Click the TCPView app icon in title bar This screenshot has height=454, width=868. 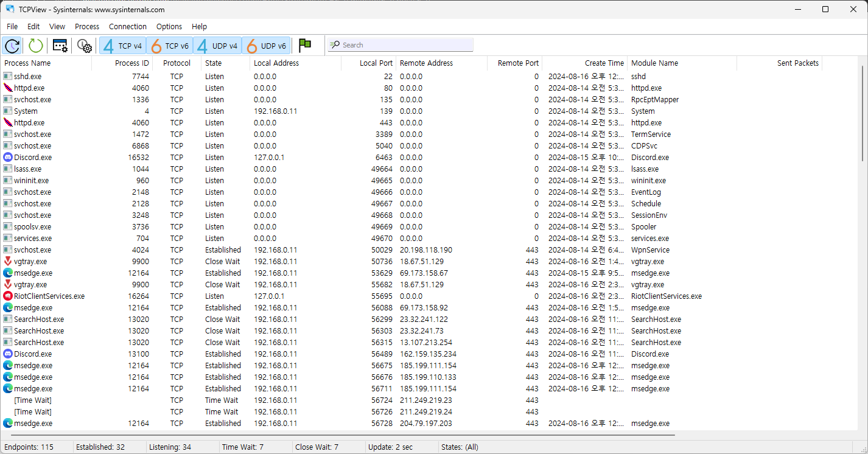(10, 9)
